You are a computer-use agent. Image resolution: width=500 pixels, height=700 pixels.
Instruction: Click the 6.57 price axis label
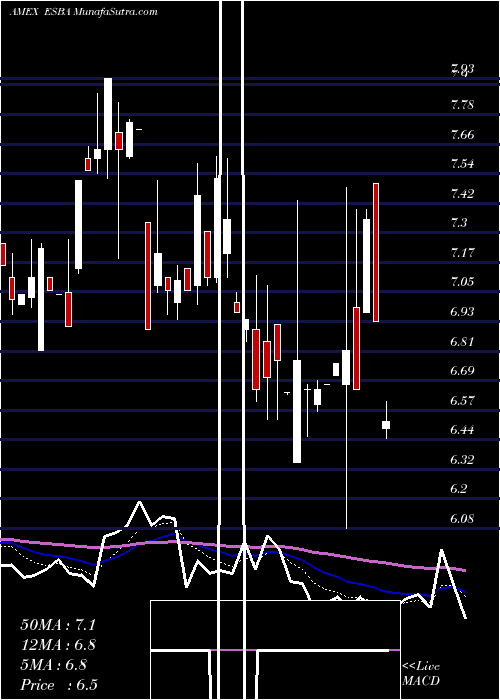(462, 400)
